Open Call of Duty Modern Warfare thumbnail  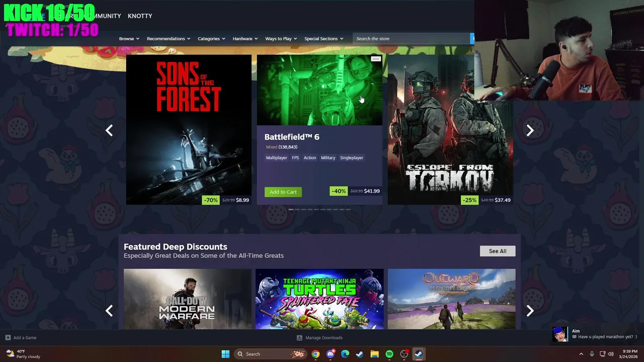coord(188,299)
